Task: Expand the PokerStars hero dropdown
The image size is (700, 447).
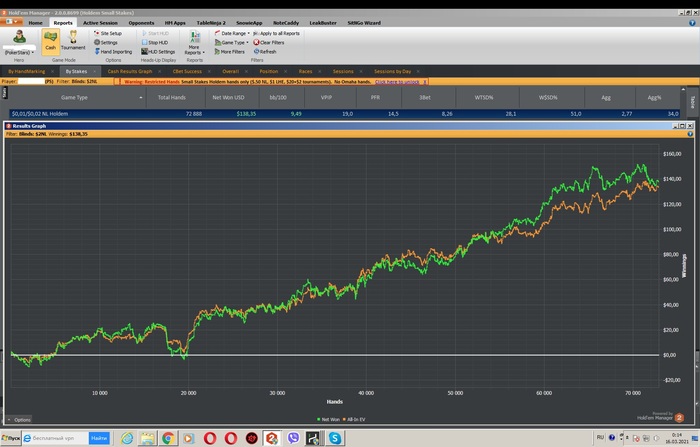Action: (x=19, y=52)
